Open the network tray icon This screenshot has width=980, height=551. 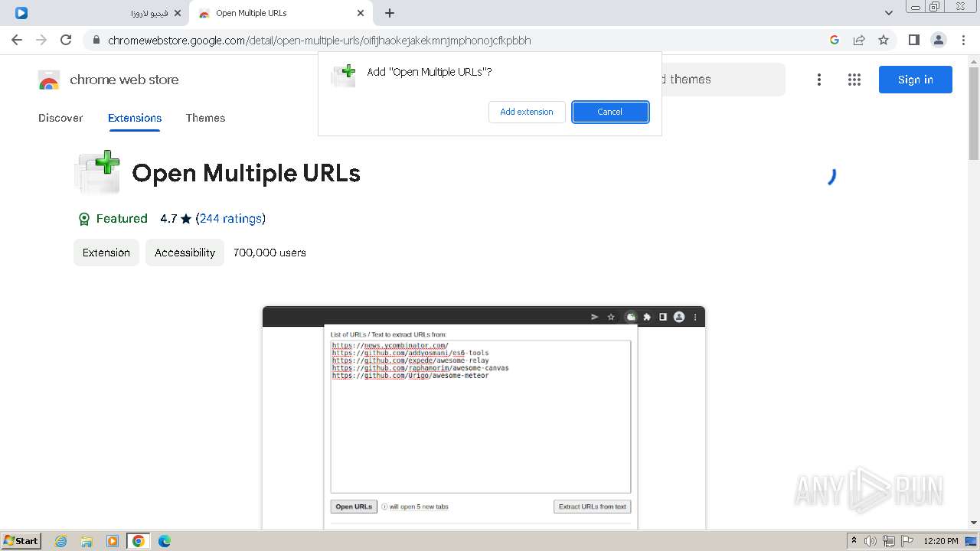tap(889, 541)
